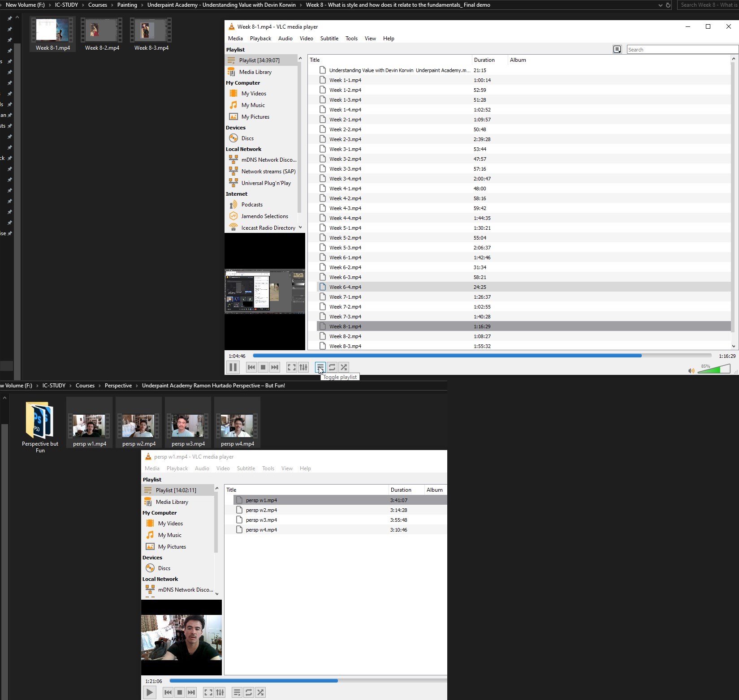Select Playlist [34:39:07] in the sidebar
The height and width of the screenshot is (700, 739).
tap(261, 60)
